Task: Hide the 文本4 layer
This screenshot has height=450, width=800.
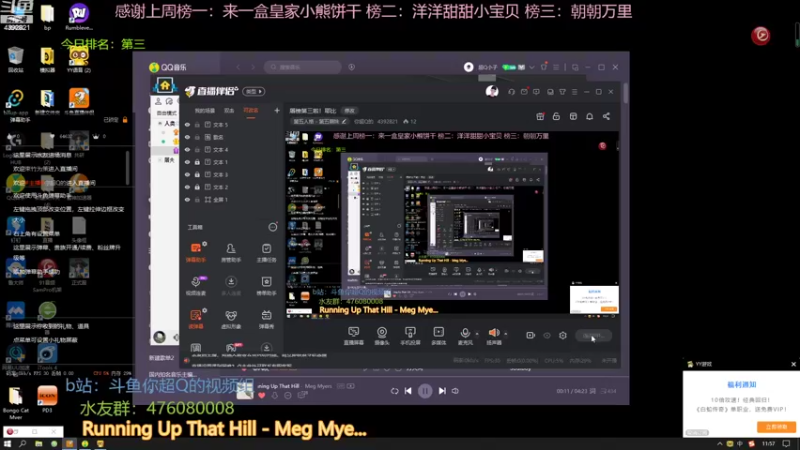Action: (187, 149)
